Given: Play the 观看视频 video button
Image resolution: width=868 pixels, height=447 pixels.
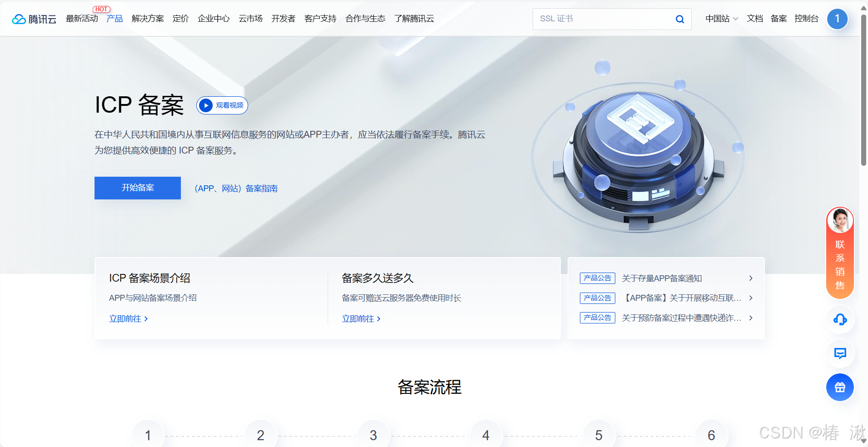Looking at the screenshot, I should (222, 105).
